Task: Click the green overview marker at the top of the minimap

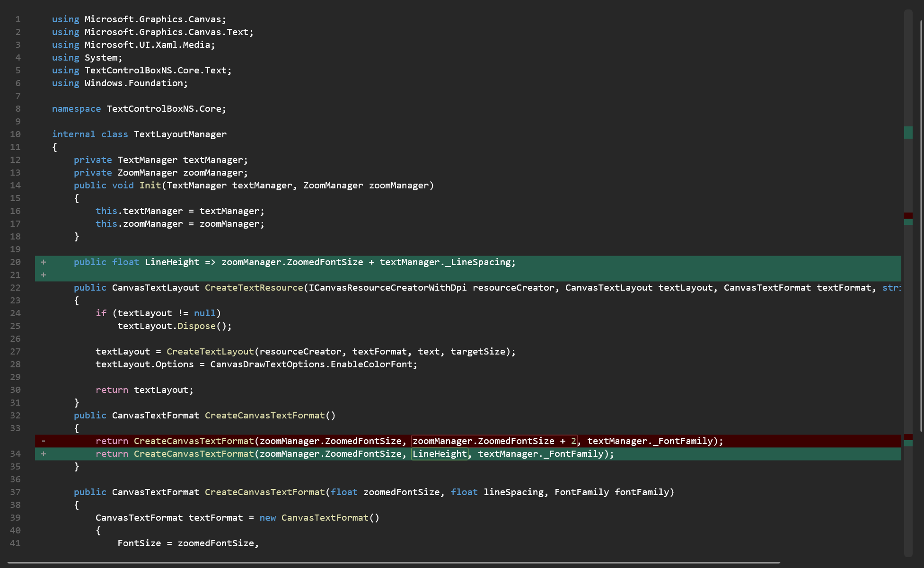Action: click(x=908, y=133)
